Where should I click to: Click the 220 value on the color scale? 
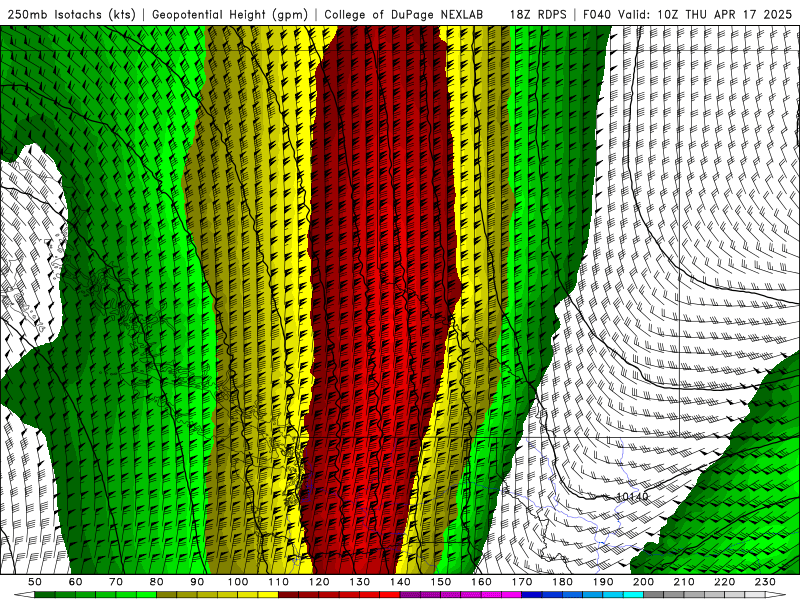[x=725, y=582]
